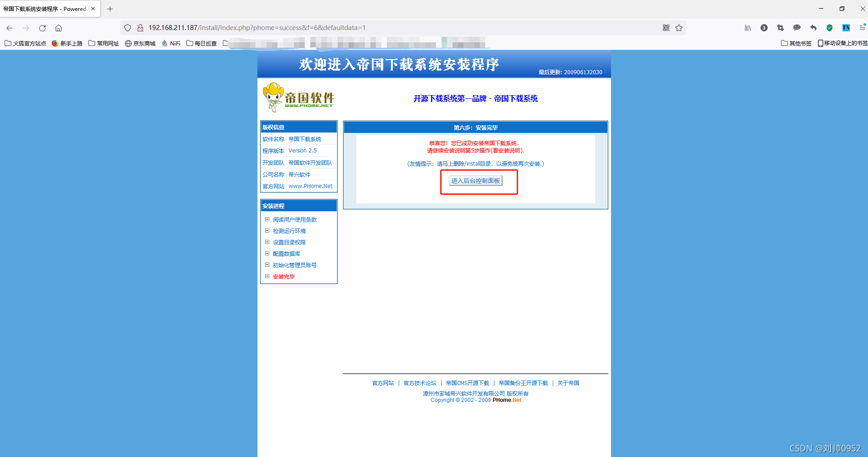Select the undo-style arrow extension icon
868x457 pixels.
(813, 28)
